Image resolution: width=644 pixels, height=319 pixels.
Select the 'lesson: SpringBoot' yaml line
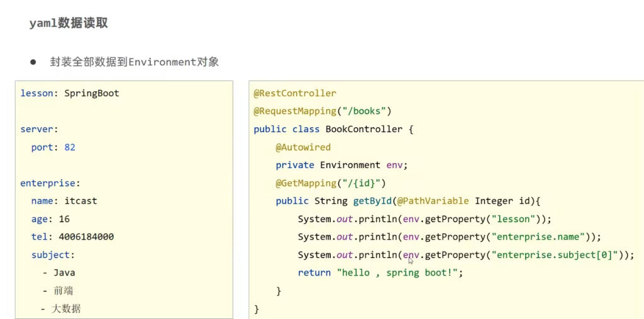point(69,93)
